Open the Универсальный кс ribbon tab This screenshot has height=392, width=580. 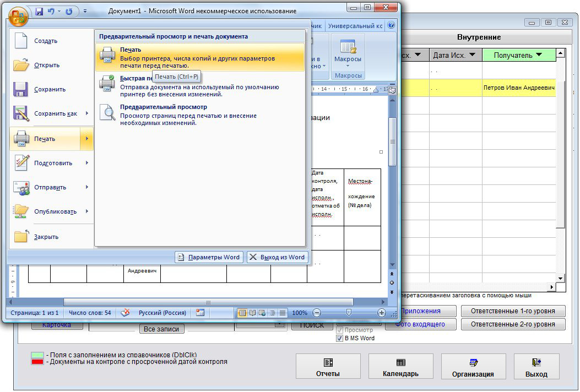point(355,26)
